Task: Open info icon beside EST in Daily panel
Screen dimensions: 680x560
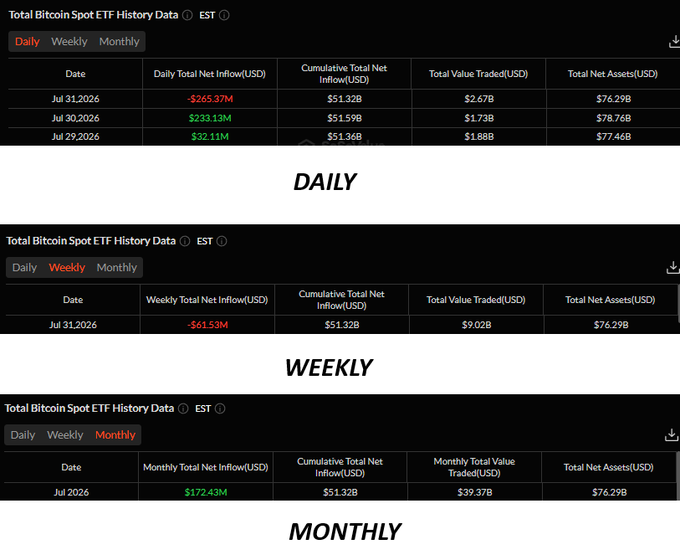Action: [x=224, y=15]
